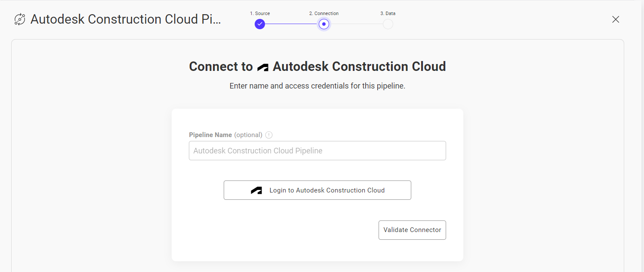Viewport: 644px width, 272px height.
Task: Click the "Enter name and access credentials" subtitle
Action: coord(317,86)
